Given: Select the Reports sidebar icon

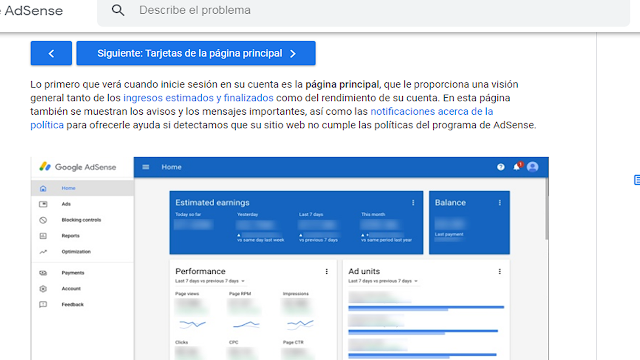Looking at the screenshot, I should (x=43, y=236).
